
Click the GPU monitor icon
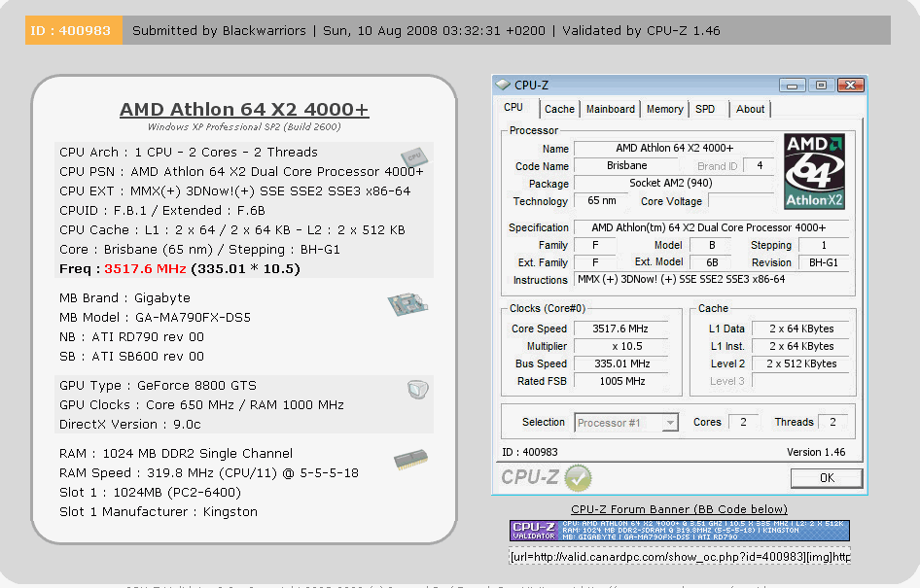[418, 390]
